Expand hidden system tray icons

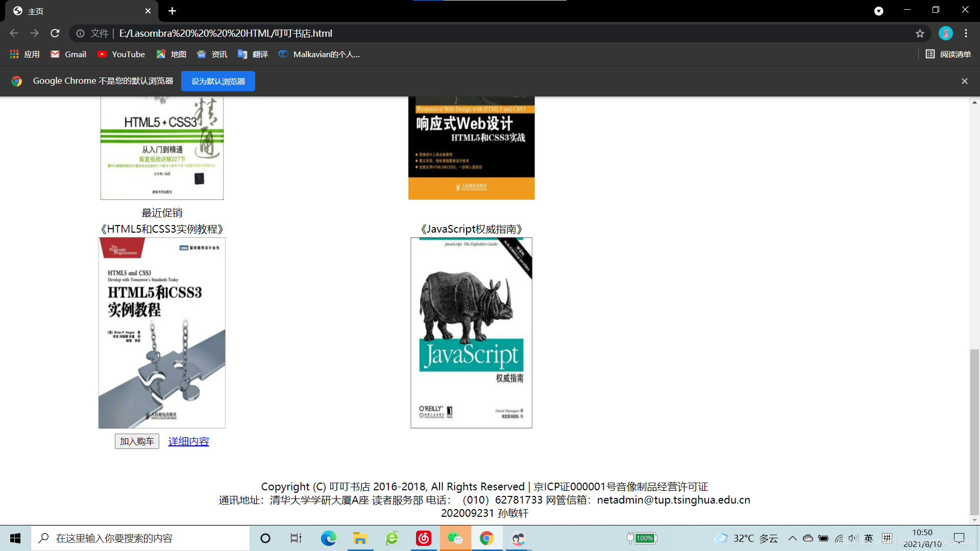coord(792,538)
